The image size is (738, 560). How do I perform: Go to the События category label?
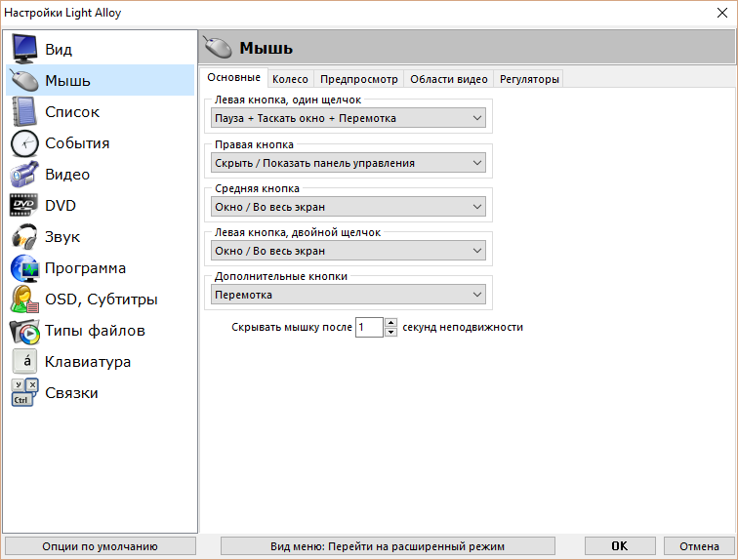[77, 143]
